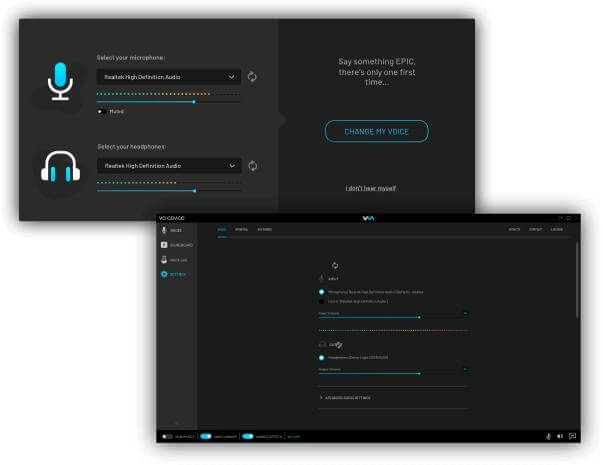This screenshot has height=465, width=603.
Task: Select the second Realtek input device radio button
Action: [x=321, y=302]
